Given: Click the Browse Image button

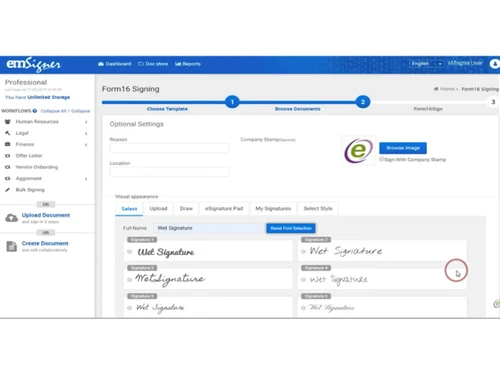Looking at the screenshot, I should (x=403, y=148).
